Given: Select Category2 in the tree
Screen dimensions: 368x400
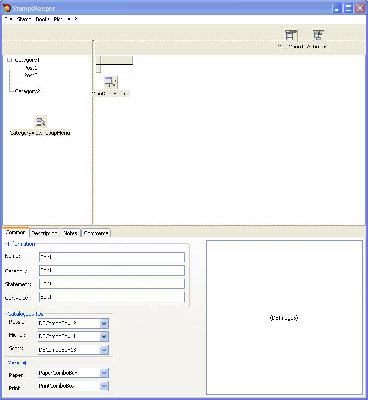Looking at the screenshot, I should (x=28, y=91).
